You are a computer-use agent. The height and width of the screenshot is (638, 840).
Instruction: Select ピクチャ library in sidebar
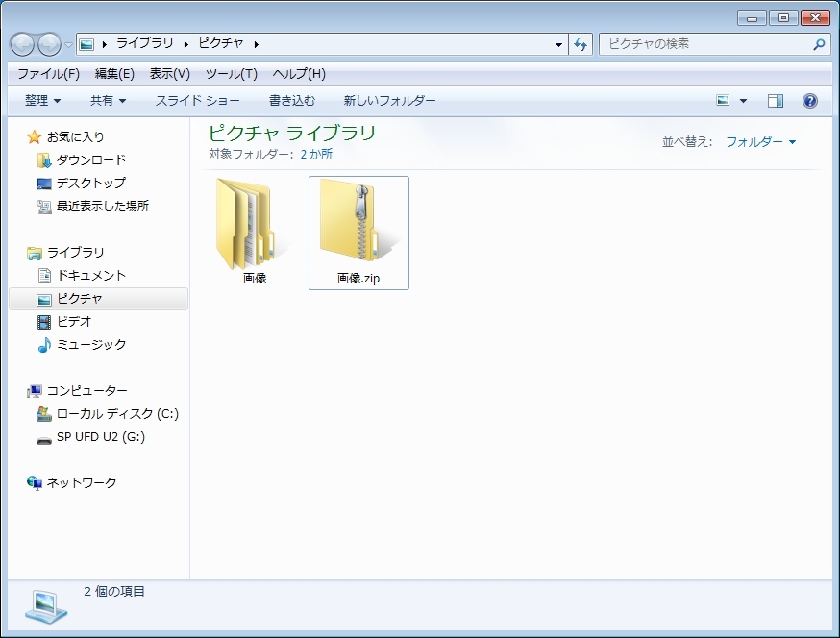[99, 299]
